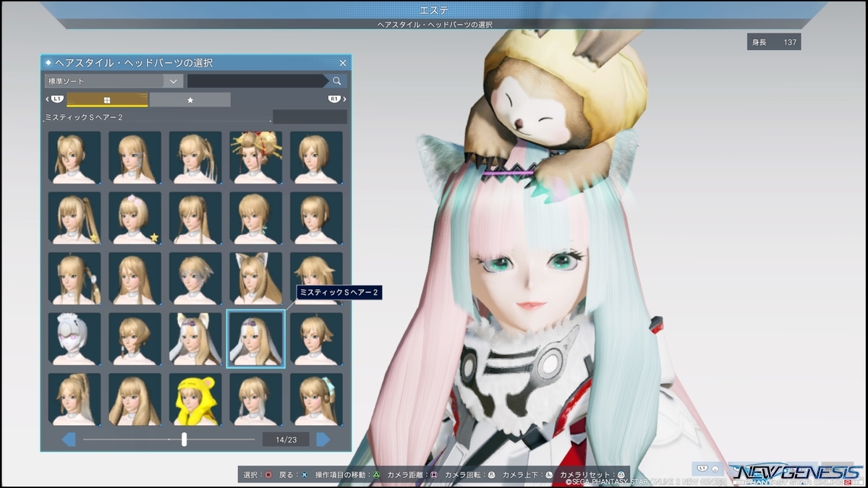This screenshot has width=868, height=488.
Task: Select the high ponytail with white tips
Action: pos(75,399)
